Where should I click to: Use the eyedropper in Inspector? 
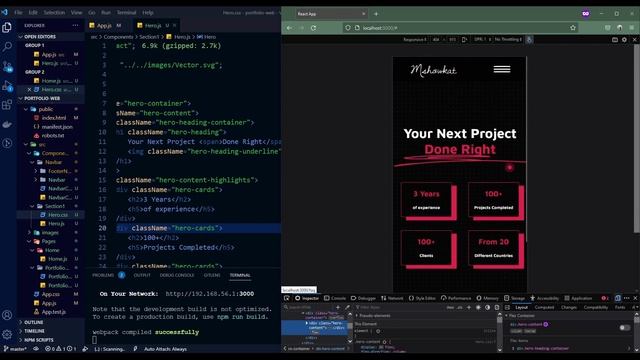click(x=347, y=307)
